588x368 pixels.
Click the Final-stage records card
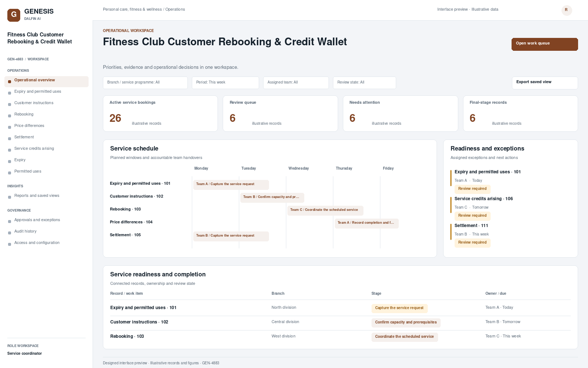click(x=520, y=113)
